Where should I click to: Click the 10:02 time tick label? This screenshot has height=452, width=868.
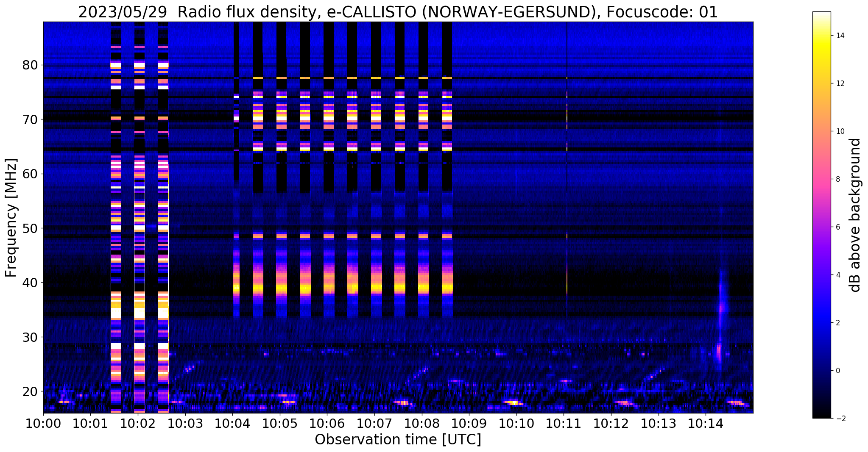point(138,423)
